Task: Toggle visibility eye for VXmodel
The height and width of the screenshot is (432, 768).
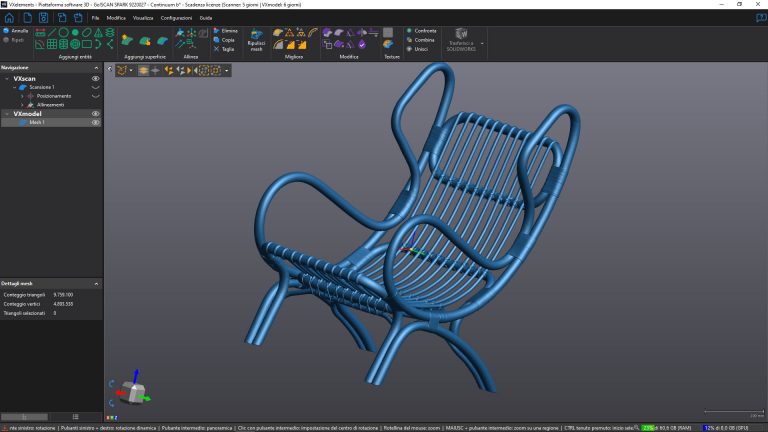Action: (96, 114)
